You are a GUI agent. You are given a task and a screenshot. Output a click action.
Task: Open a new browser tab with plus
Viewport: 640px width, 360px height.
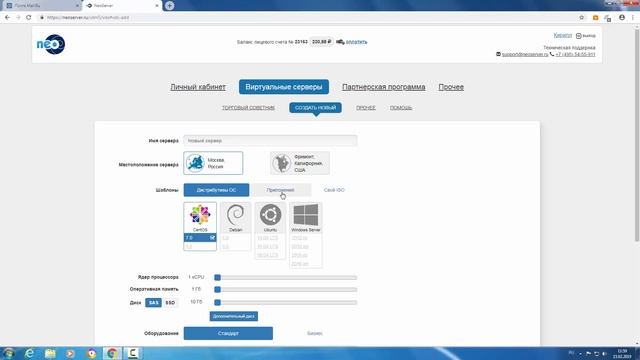[169, 6]
